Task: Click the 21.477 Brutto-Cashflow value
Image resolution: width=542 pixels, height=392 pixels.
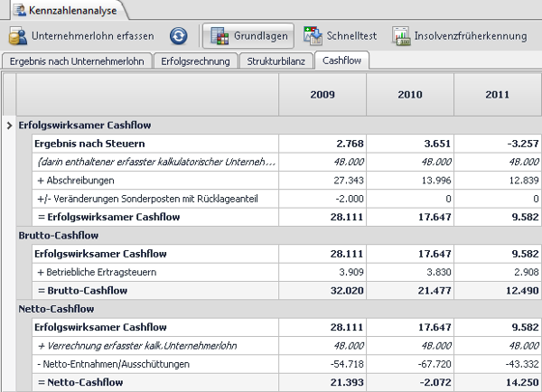Action: (x=435, y=290)
